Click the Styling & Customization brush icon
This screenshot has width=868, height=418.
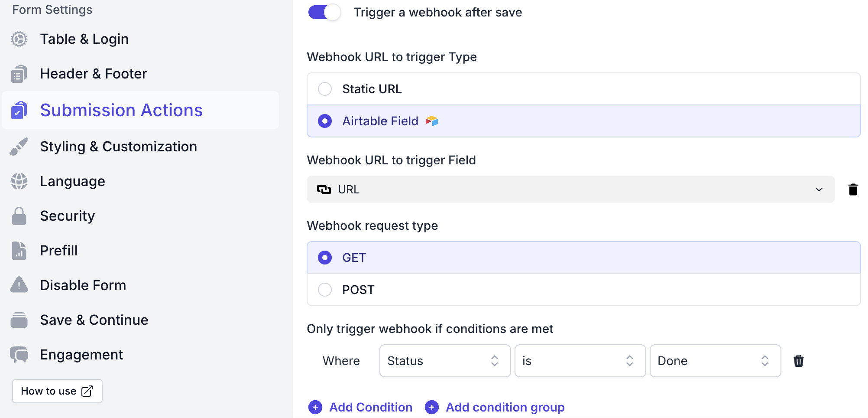(x=19, y=147)
